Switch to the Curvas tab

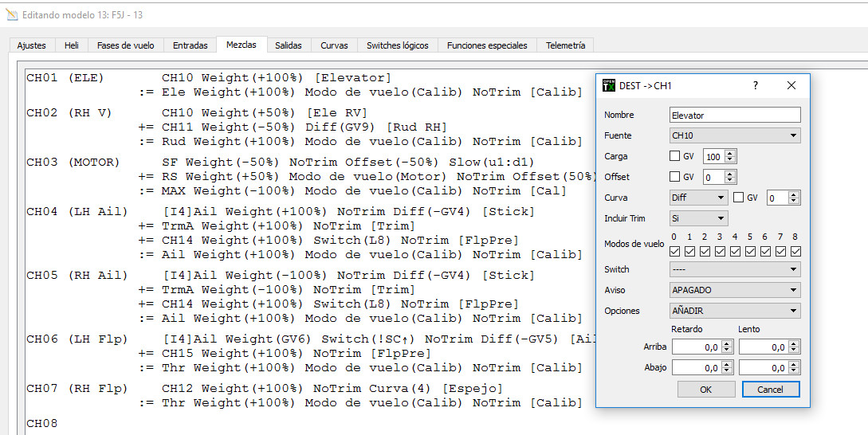(x=334, y=45)
